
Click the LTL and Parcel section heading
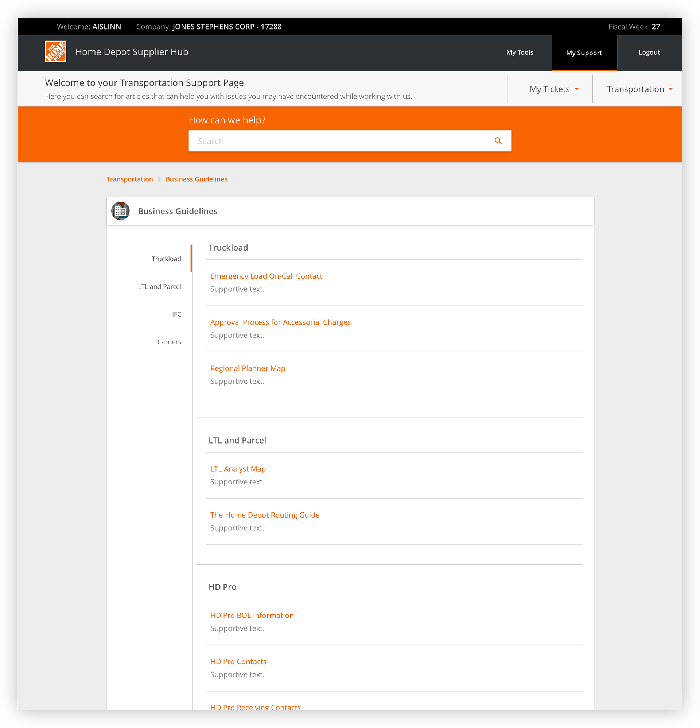tap(237, 440)
